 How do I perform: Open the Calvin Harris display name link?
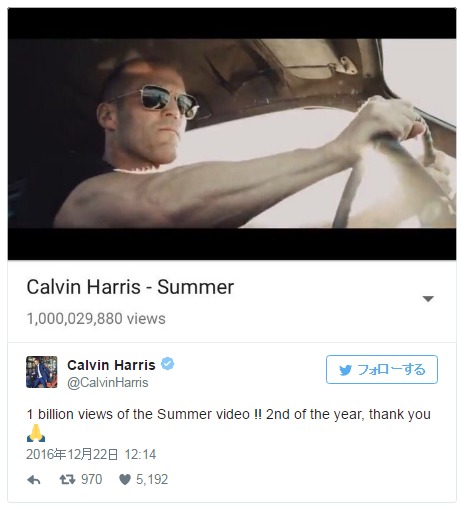111,365
